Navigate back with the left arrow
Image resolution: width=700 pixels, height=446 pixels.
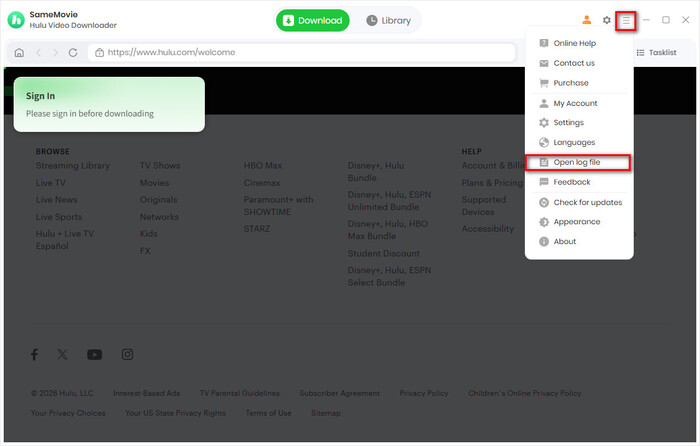point(39,53)
